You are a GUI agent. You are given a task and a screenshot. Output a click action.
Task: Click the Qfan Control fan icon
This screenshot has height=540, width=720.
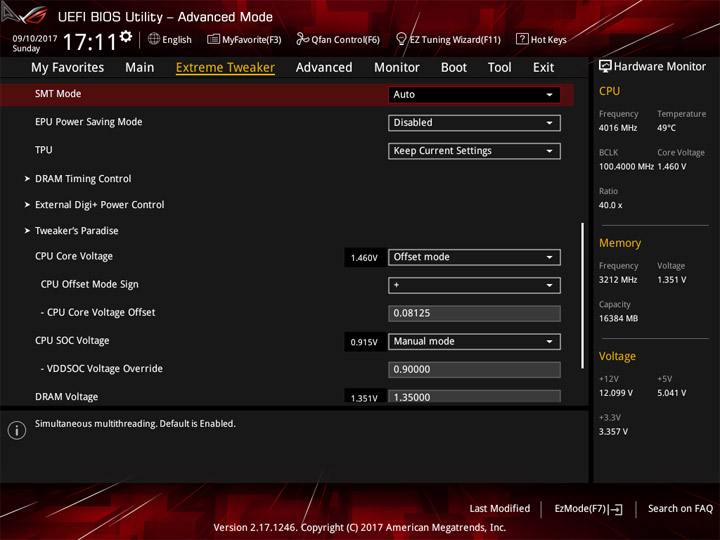[302, 39]
